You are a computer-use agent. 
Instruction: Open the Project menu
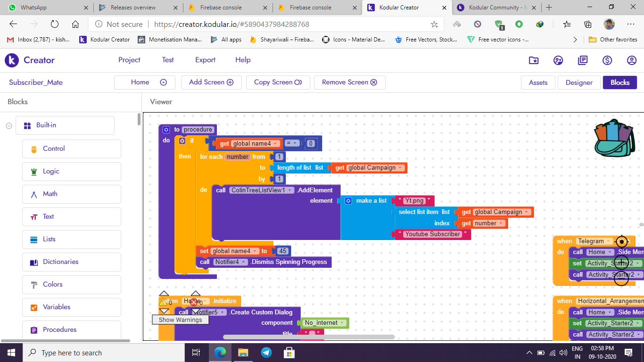coord(129,60)
